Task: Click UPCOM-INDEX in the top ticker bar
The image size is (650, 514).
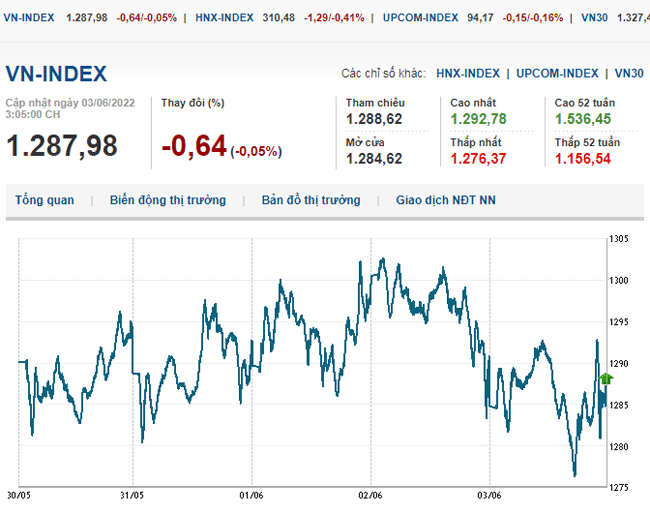Action: click(x=420, y=17)
